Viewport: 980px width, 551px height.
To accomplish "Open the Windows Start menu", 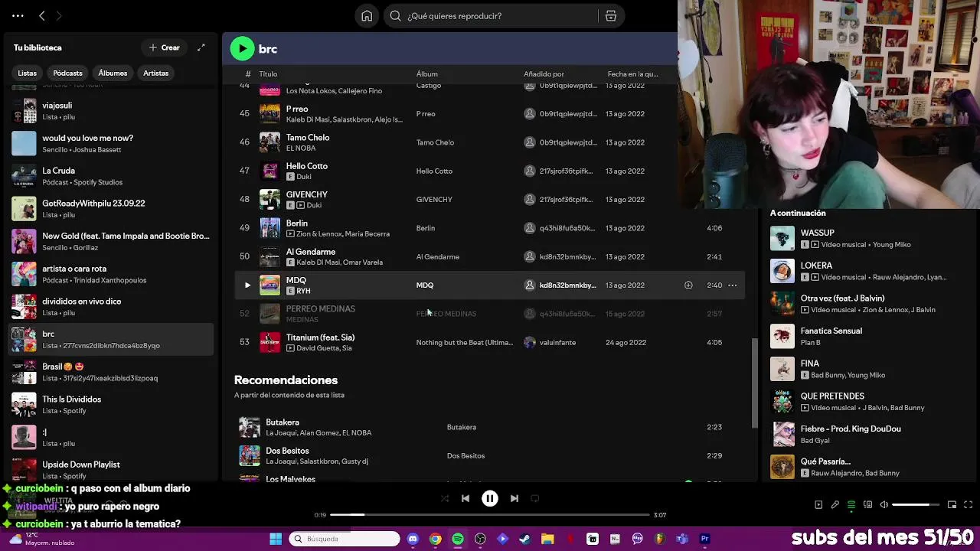I will tap(276, 539).
